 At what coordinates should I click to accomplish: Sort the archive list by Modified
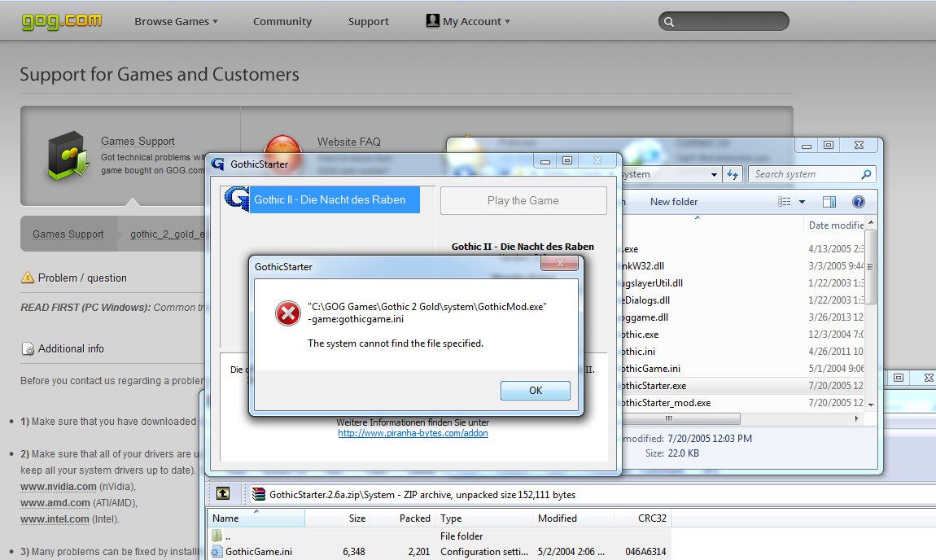573,518
